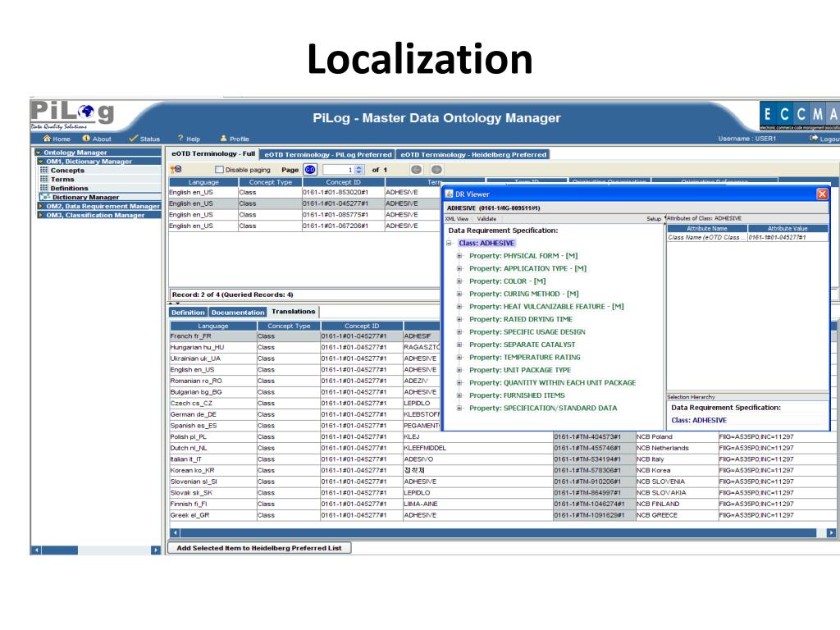Open the About info icon
The image size is (840, 630).
tap(86, 138)
